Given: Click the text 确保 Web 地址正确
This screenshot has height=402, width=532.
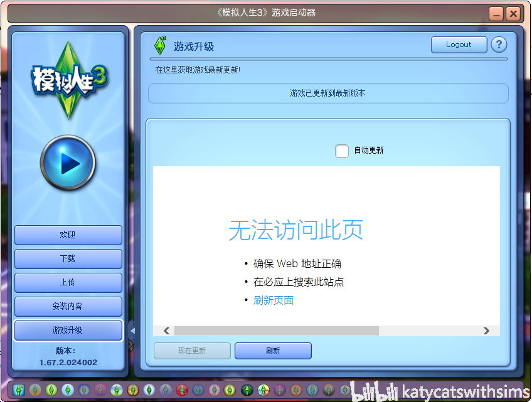Looking at the screenshot, I should [x=297, y=263].
